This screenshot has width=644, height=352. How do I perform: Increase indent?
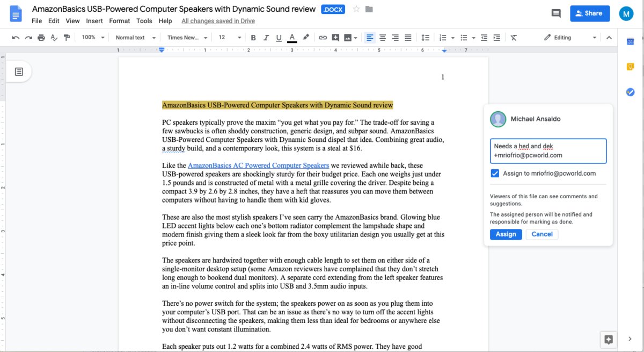pos(497,38)
